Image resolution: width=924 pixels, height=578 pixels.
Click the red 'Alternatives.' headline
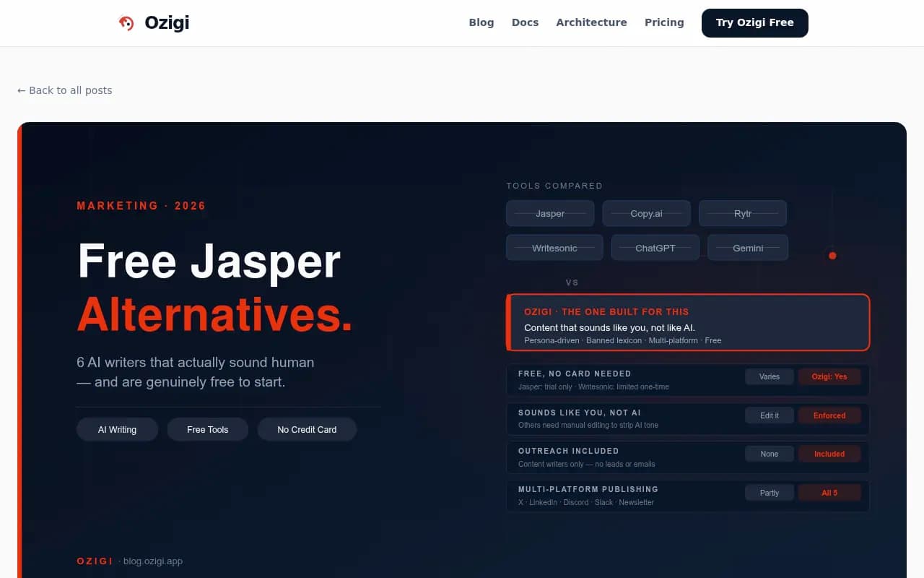[x=215, y=314]
